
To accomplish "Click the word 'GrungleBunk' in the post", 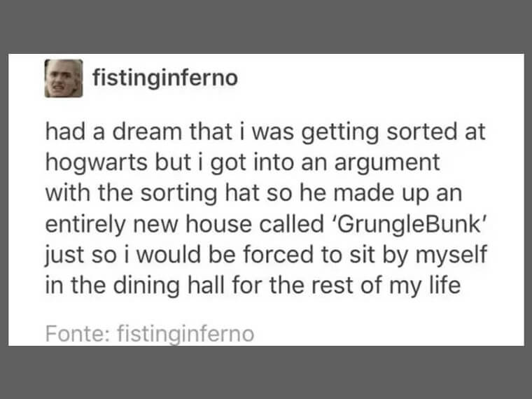I will [411, 224].
